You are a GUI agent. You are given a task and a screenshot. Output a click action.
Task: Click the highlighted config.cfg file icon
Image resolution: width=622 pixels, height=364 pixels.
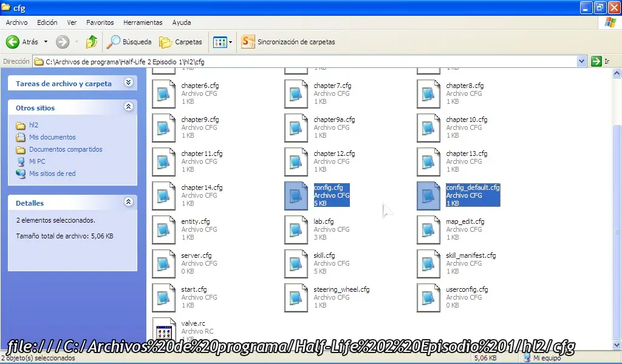click(x=296, y=196)
